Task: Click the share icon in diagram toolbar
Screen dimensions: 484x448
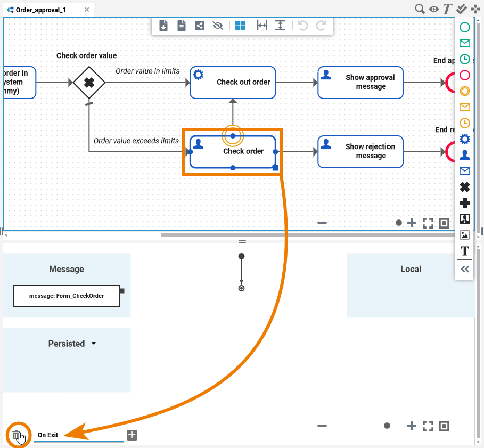Action: [200, 26]
